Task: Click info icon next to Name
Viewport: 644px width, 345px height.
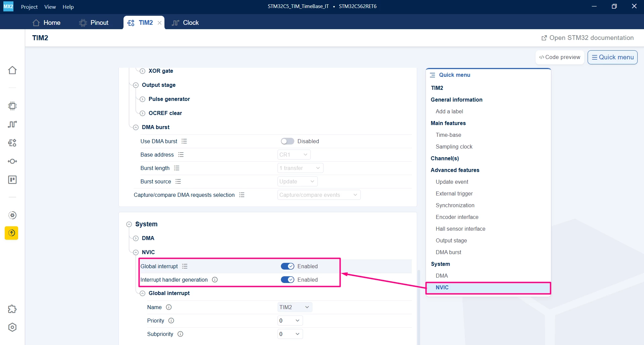Action: tap(169, 307)
